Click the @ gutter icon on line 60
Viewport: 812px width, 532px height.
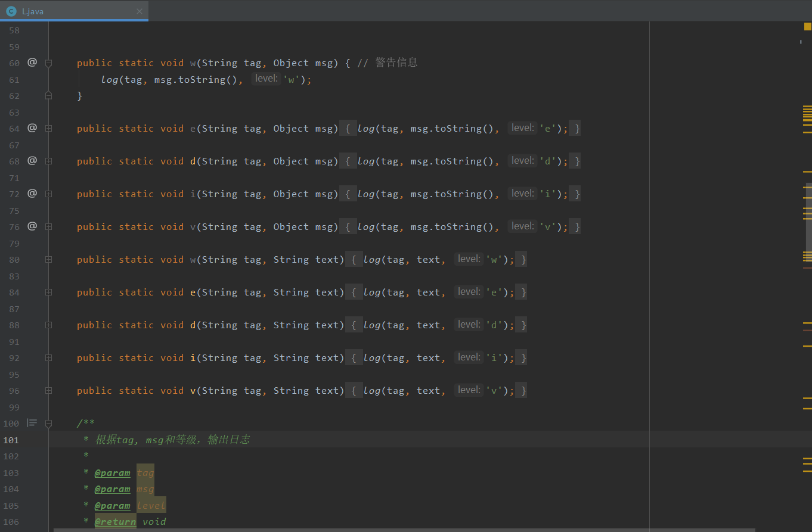32,62
